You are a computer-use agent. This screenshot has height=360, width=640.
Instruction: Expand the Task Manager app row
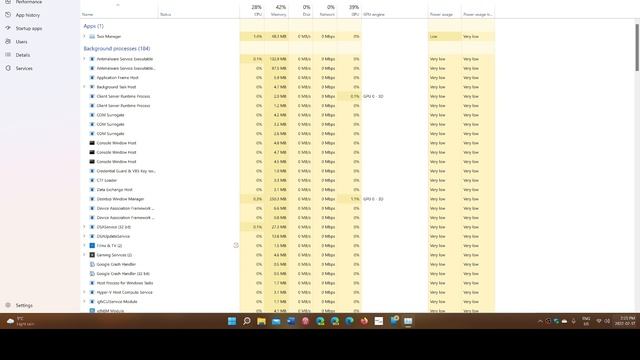84,36
